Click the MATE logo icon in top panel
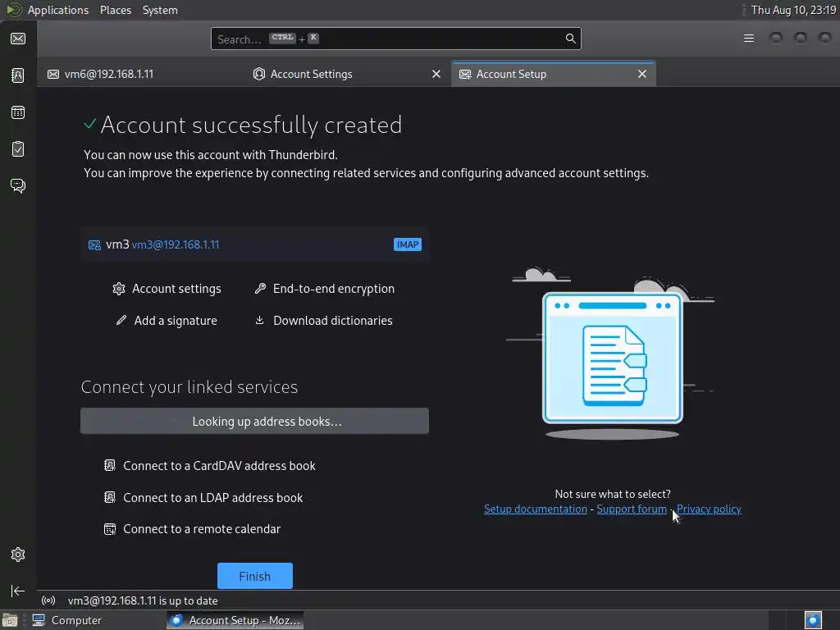 (14, 10)
